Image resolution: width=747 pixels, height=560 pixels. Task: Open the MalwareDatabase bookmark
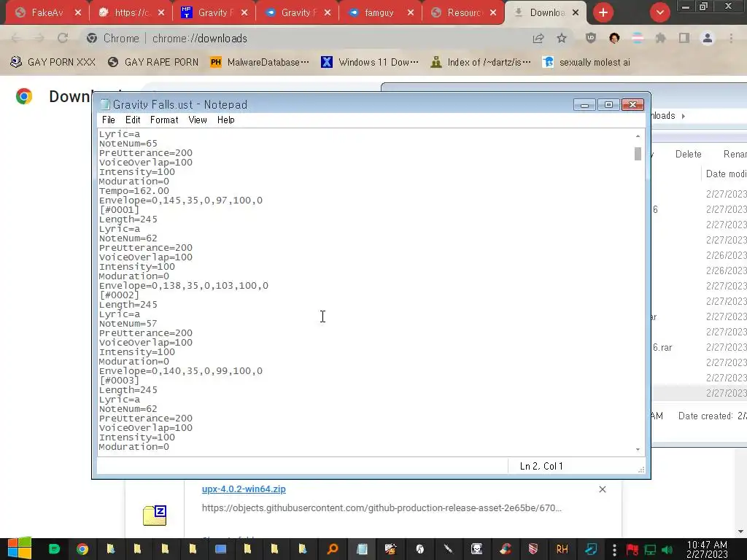[x=260, y=63]
